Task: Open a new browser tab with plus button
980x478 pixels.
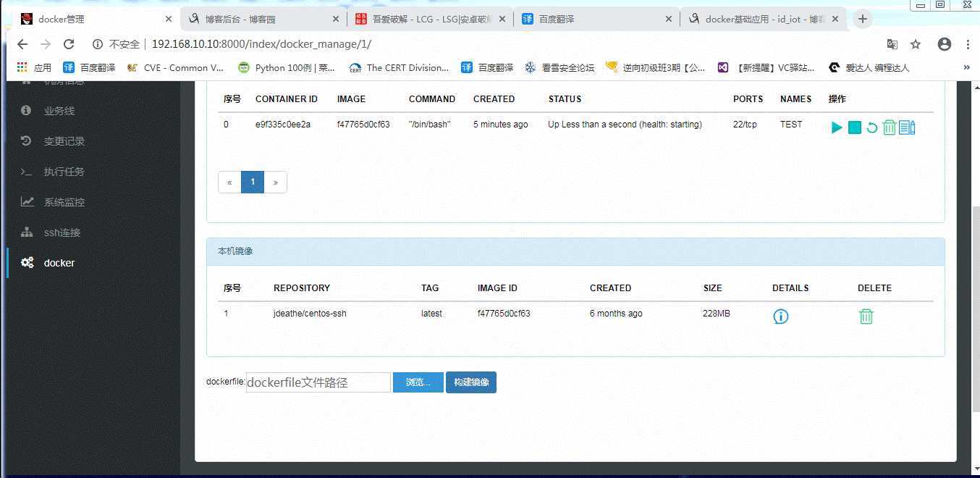Action: pos(862,20)
